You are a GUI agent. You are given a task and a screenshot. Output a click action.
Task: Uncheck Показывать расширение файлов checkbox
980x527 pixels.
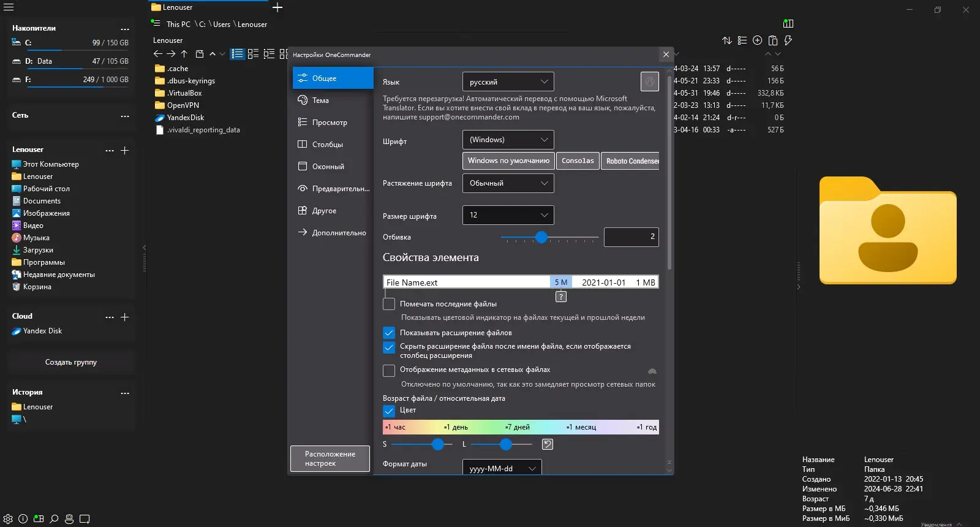[x=389, y=333]
